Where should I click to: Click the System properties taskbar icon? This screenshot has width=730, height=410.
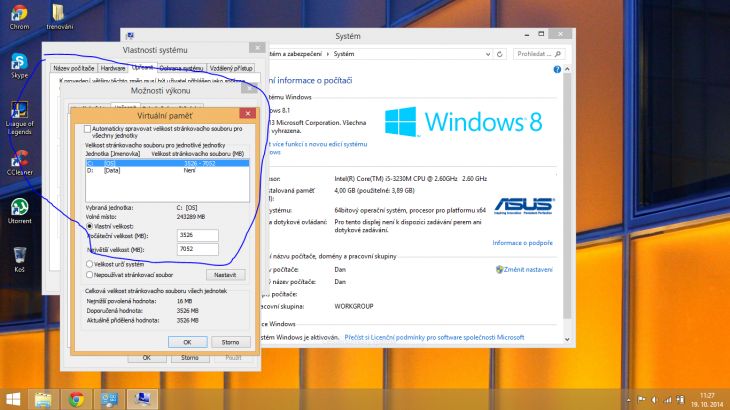point(142,399)
